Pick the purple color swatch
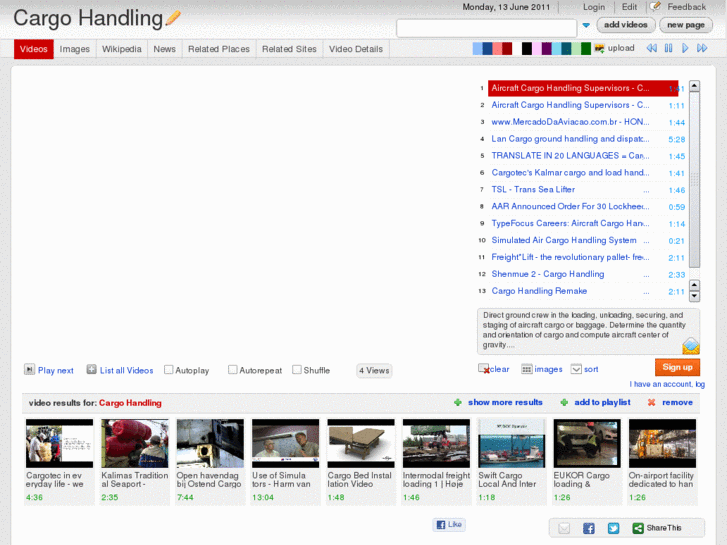This screenshot has height=545, width=727. pos(546,48)
